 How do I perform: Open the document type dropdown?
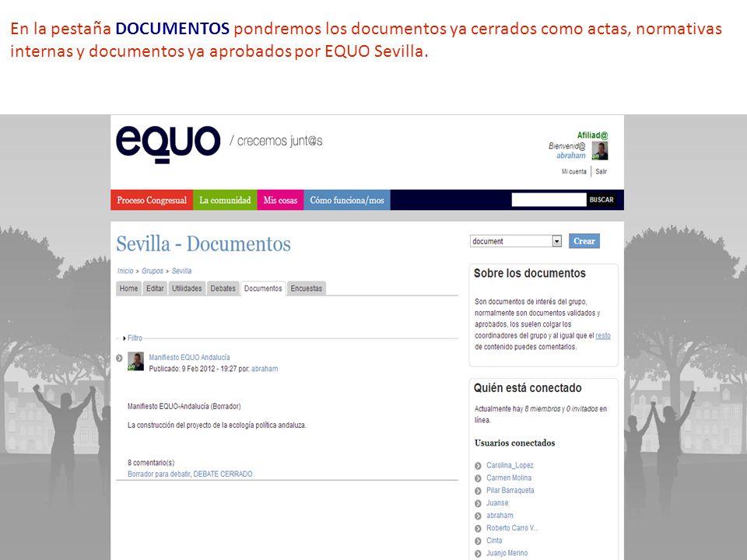pyautogui.click(x=515, y=241)
